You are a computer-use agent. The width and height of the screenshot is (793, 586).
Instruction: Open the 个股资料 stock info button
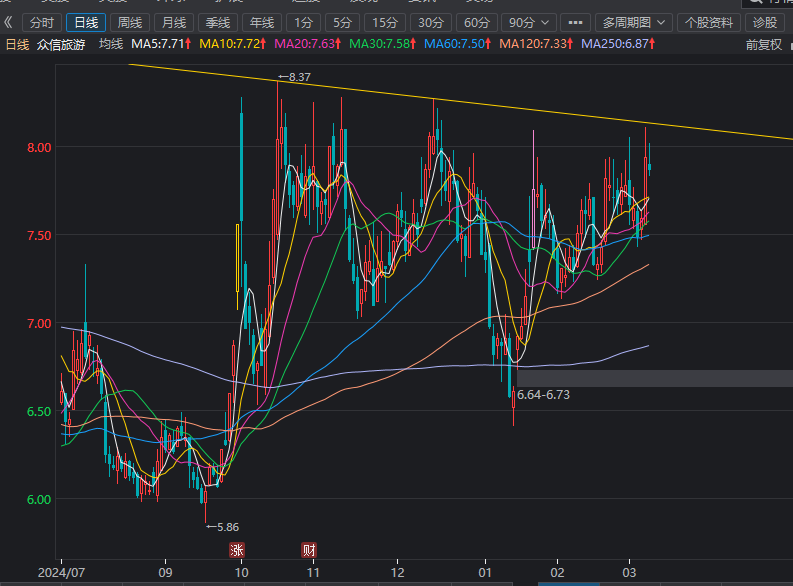(x=709, y=22)
